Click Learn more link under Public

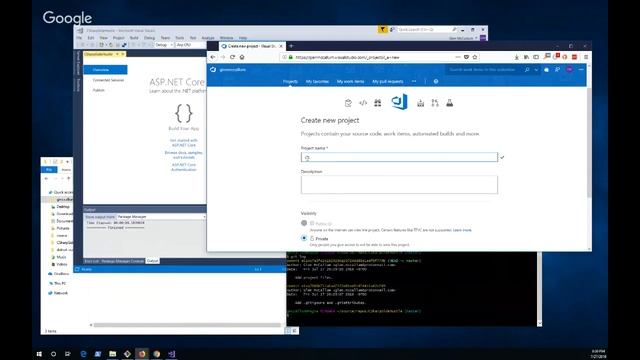click(x=462, y=230)
